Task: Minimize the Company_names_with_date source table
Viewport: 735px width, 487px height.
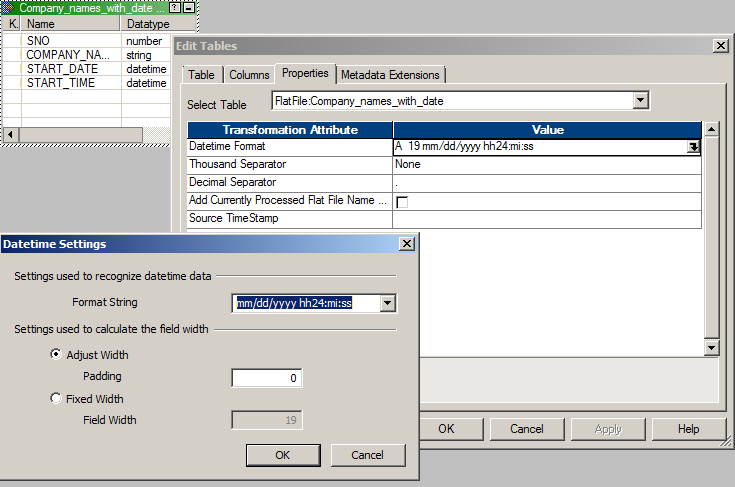Action: 189,7
